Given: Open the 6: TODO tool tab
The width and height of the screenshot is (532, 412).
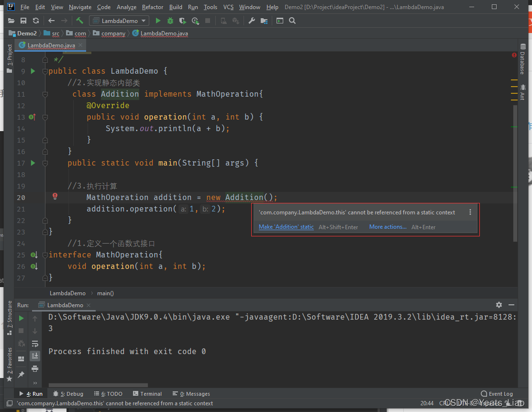Looking at the screenshot, I should click(108, 394).
